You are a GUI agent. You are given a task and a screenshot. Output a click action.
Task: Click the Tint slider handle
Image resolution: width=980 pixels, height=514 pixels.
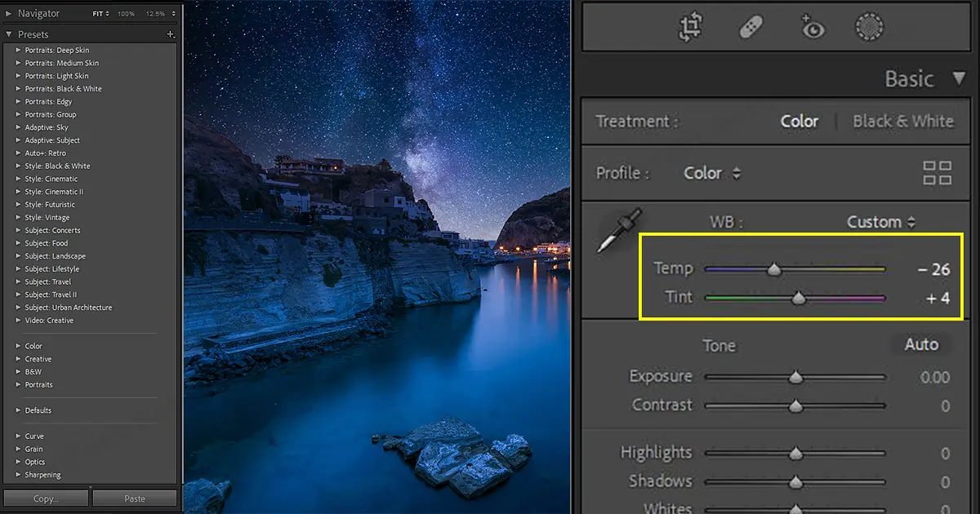click(799, 298)
